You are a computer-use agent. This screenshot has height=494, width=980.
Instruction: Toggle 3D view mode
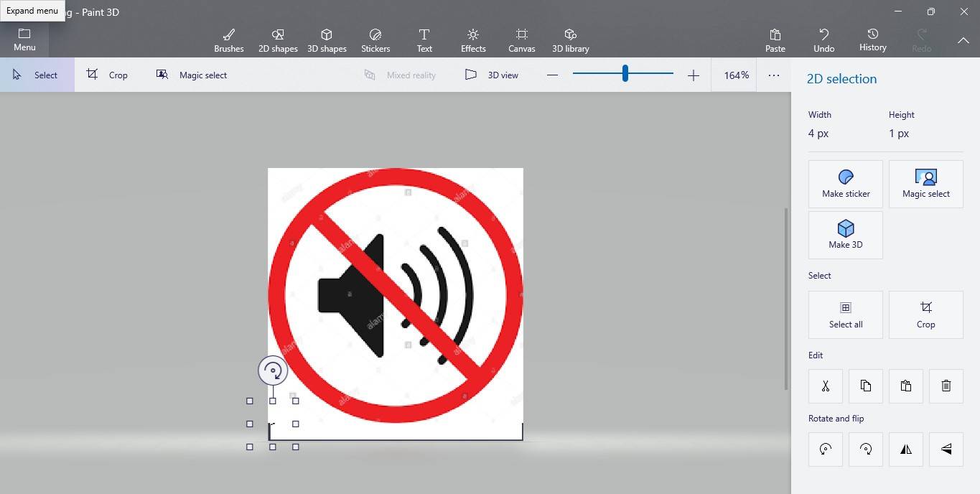coord(493,75)
